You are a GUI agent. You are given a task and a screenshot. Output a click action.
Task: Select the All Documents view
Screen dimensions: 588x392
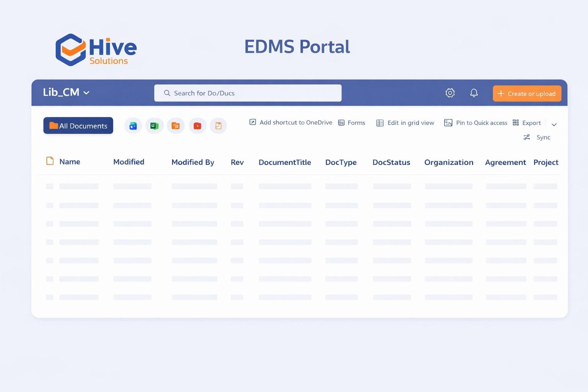(x=78, y=126)
